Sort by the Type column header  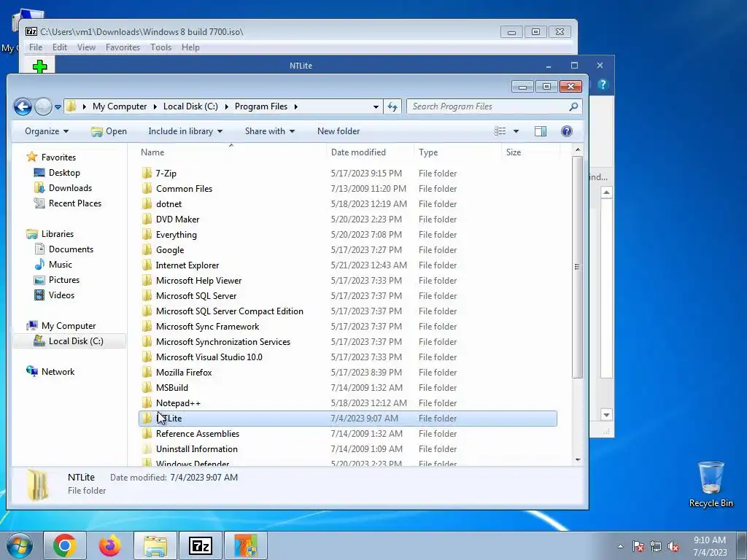(428, 152)
